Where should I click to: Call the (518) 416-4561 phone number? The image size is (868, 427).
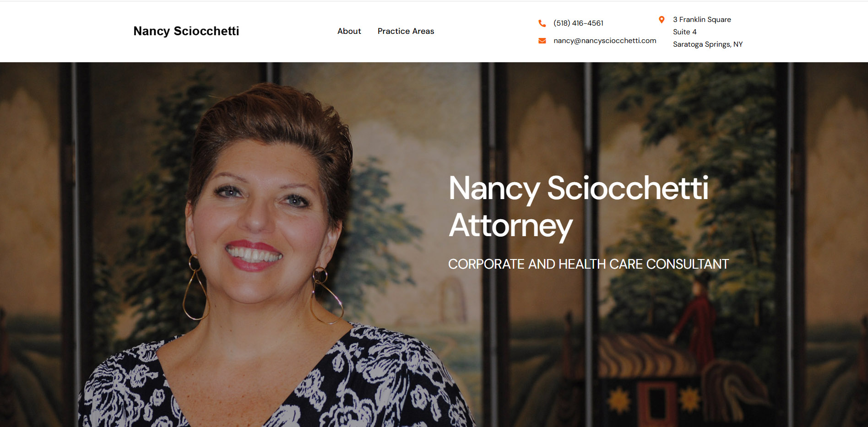pyautogui.click(x=578, y=23)
